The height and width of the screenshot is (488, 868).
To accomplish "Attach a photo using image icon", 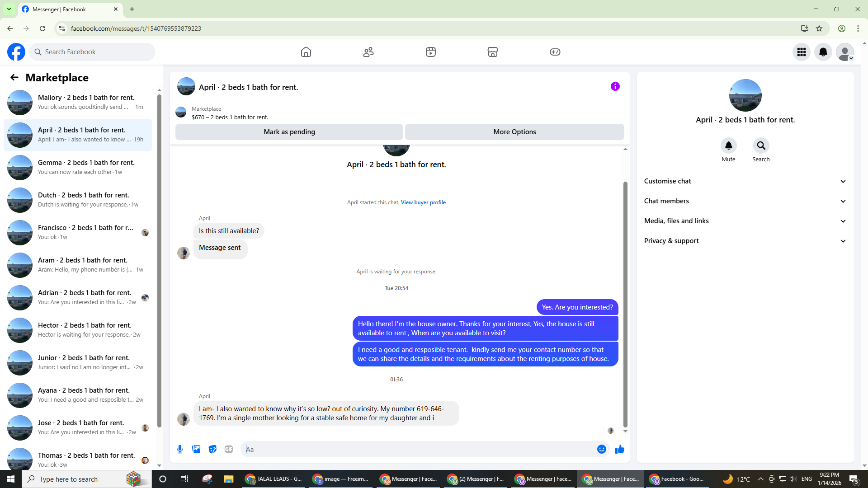I will [x=196, y=449].
